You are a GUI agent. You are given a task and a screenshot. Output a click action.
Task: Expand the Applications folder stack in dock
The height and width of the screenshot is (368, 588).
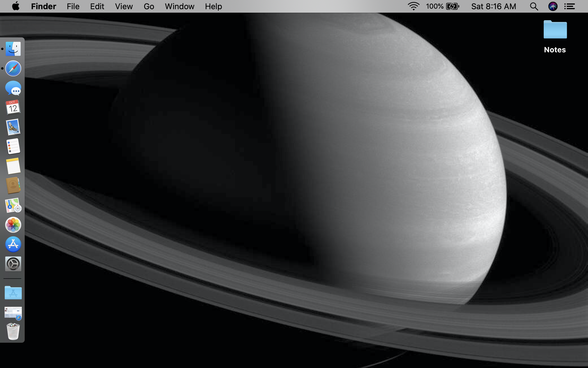coord(13,293)
